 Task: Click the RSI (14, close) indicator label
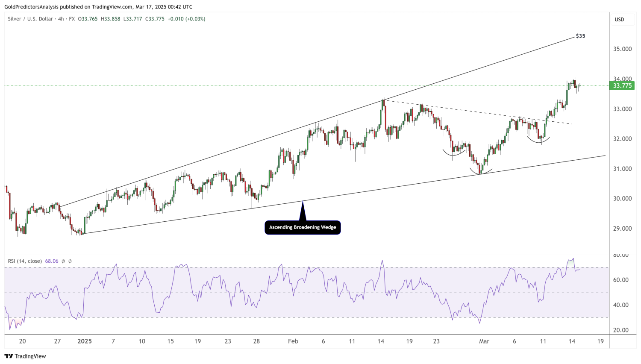point(25,261)
